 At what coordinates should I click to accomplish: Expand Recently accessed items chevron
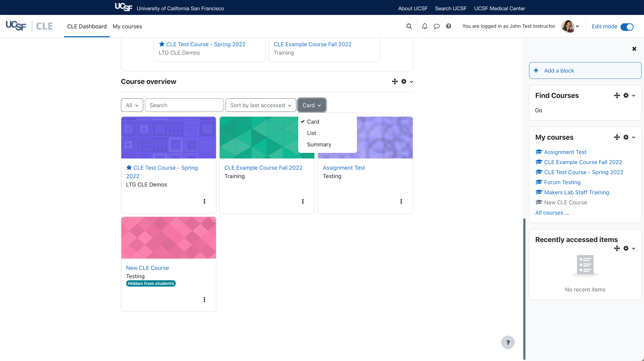coord(634,248)
